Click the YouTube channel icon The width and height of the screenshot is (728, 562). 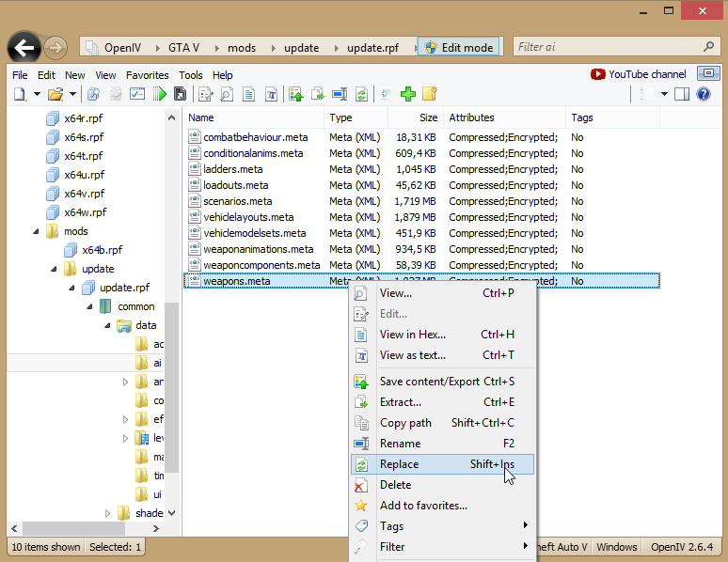(598, 74)
